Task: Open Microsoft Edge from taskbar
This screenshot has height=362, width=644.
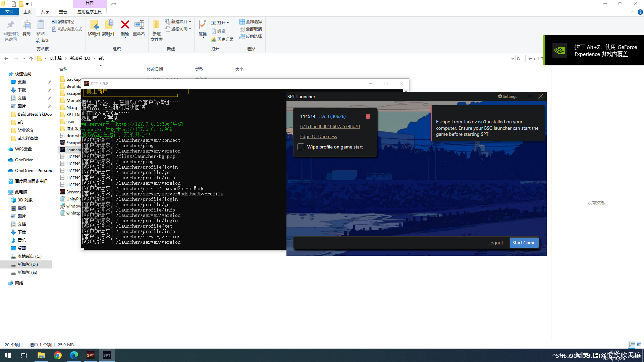Action: tap(74, 355)
